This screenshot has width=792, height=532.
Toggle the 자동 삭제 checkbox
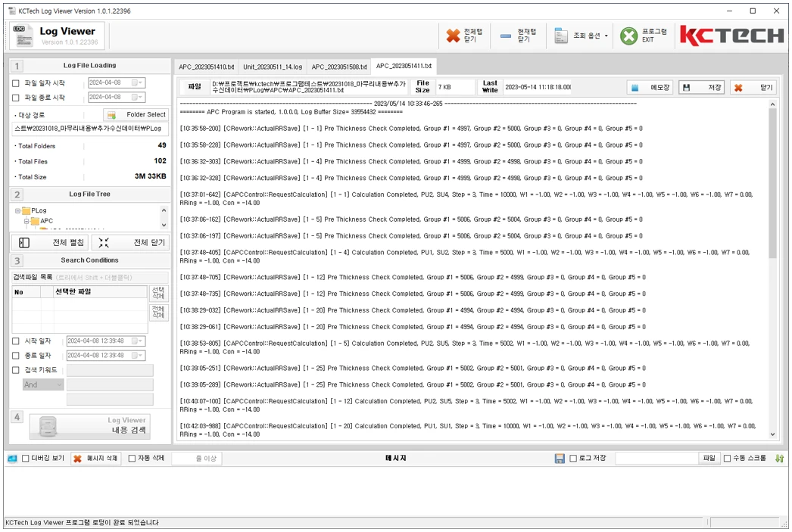pyautogui.click(x=132, y=459)
